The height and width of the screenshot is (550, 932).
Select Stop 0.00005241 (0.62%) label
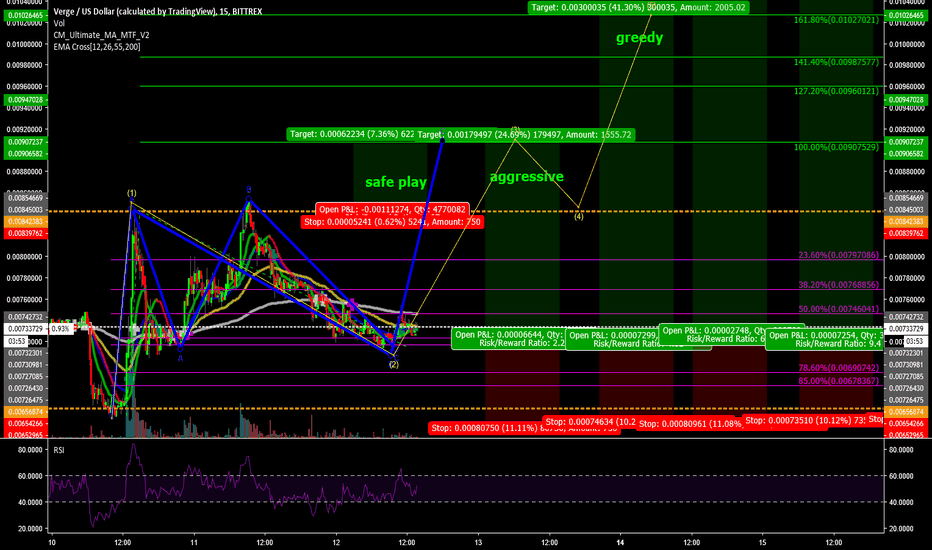point(392,222)
